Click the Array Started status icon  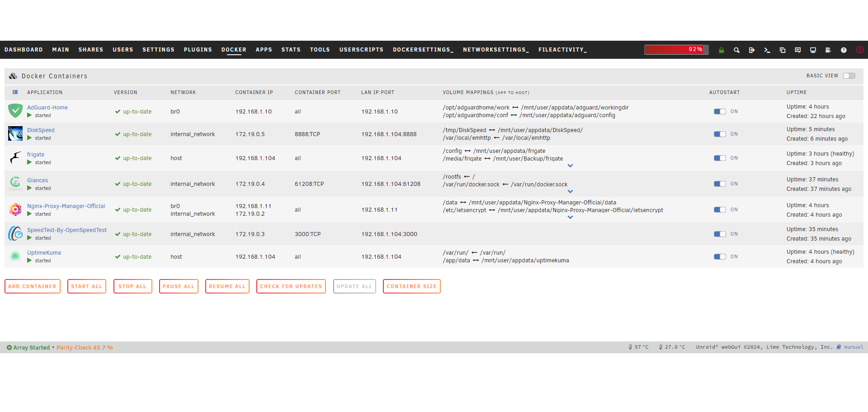coord(9,348)
